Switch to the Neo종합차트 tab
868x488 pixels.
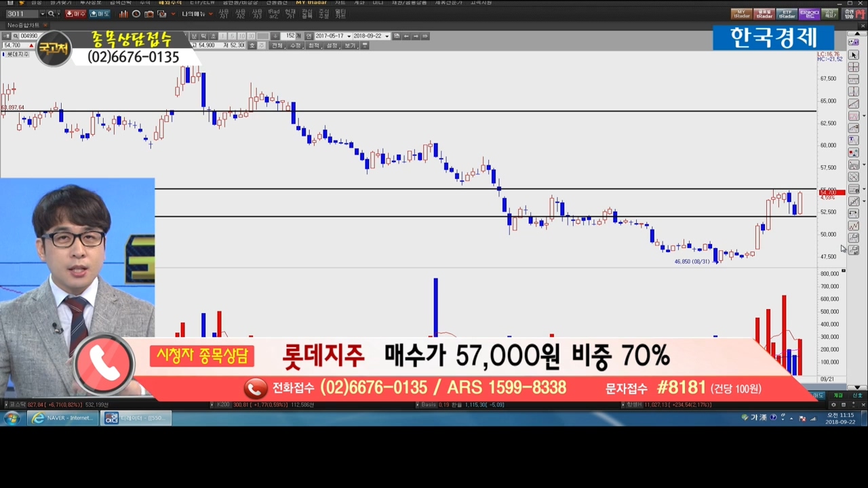click(x=22, y=25)
